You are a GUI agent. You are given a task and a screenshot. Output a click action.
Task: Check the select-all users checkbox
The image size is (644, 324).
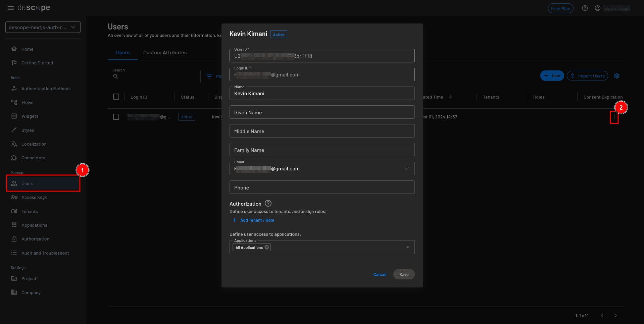(x=116, y=97)
